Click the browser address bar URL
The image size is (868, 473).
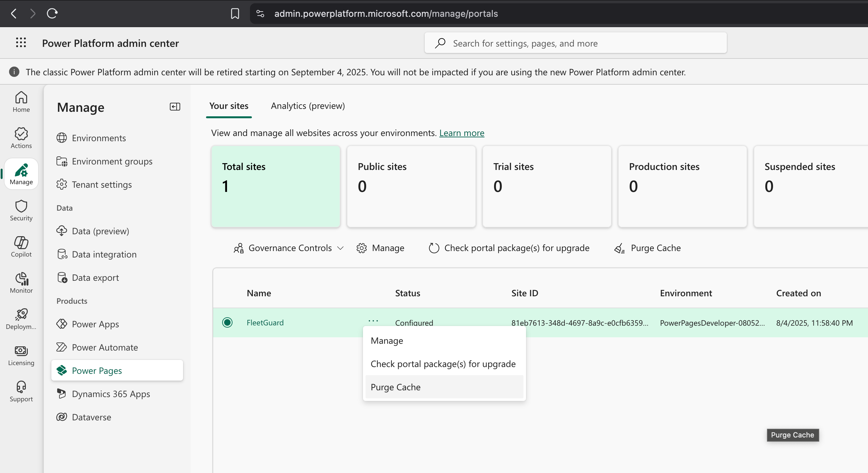[386, 14]
